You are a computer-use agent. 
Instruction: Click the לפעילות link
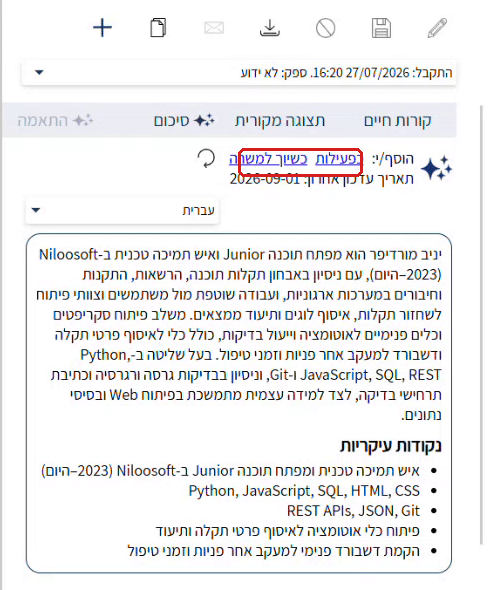[338, 159]
